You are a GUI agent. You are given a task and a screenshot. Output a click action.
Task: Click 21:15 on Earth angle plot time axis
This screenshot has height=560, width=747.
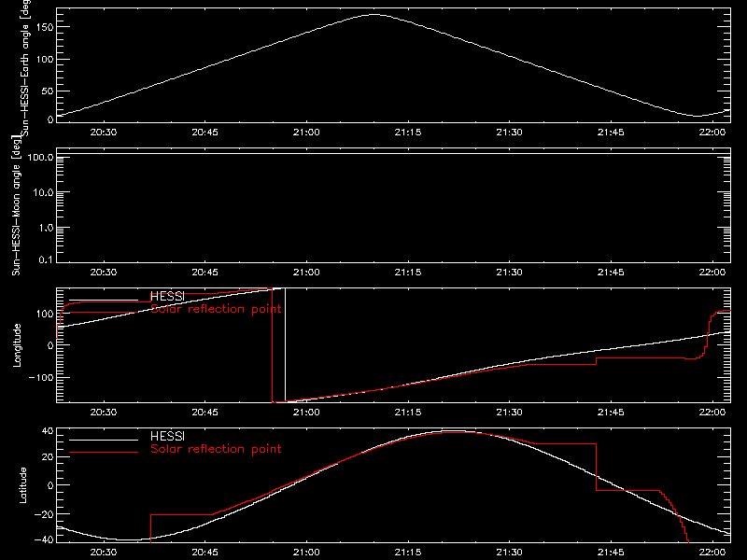tap(408, 133)
